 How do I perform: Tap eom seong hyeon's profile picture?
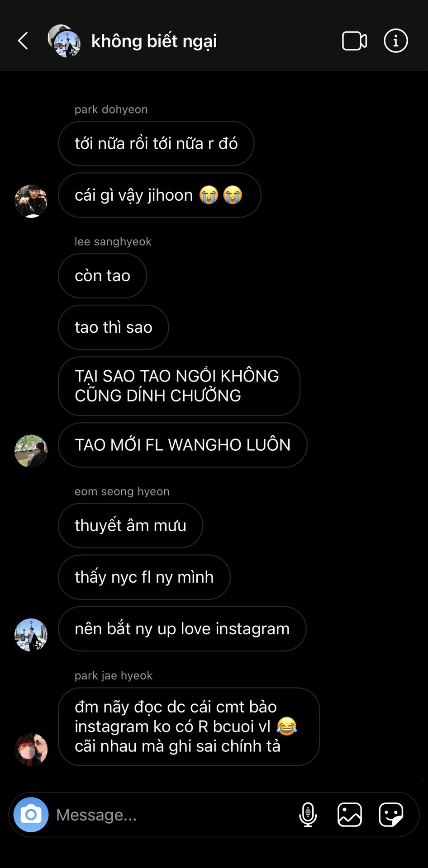coord(31,635)
